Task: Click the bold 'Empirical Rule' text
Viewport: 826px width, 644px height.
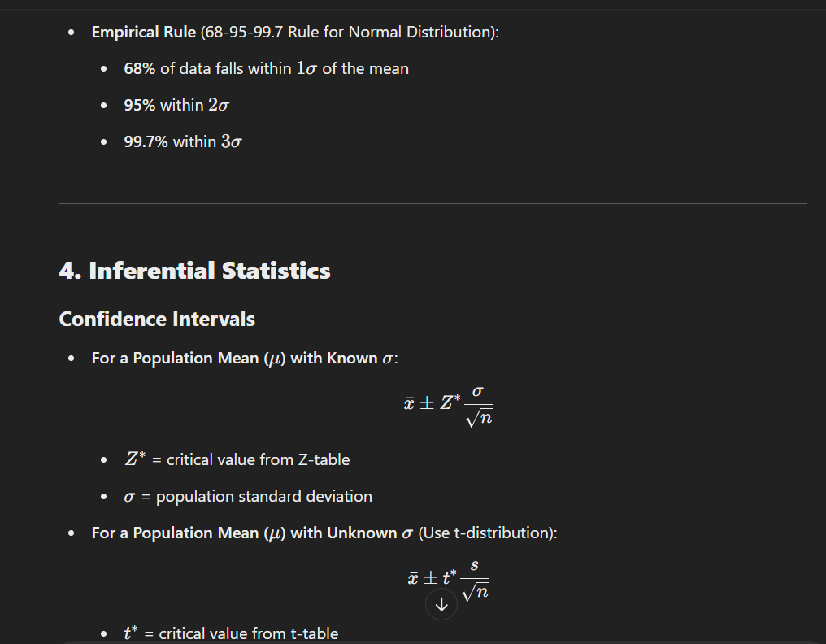Action: [144, 33]
